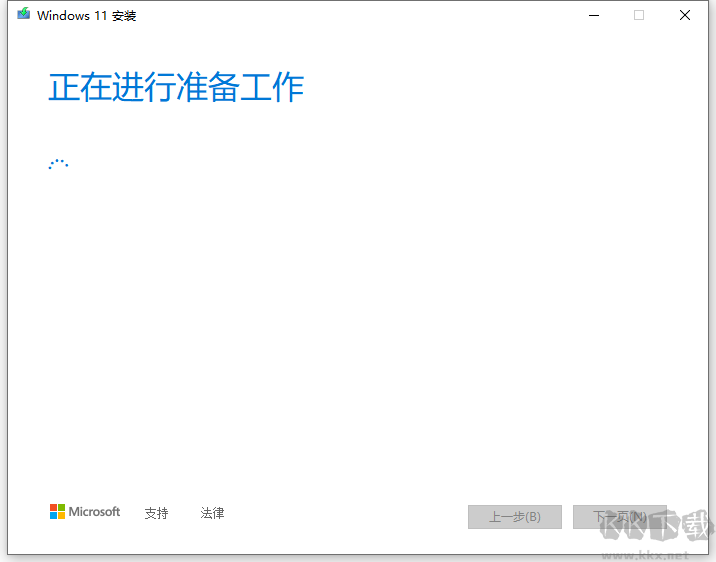Click the 正在进行准备工作 heading
716x562 pixels.
[176, 88]
